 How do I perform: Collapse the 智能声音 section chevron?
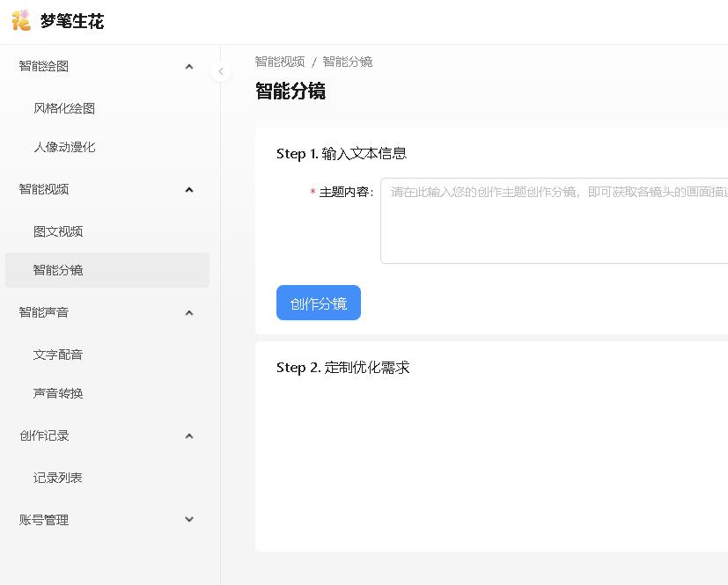click(188, 312)
